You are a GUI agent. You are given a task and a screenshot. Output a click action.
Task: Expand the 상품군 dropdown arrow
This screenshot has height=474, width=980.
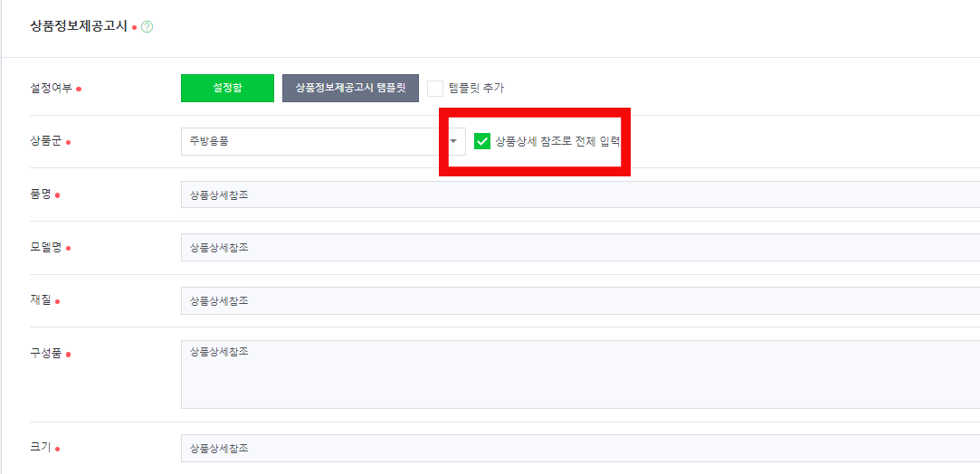tap(453, 142)
